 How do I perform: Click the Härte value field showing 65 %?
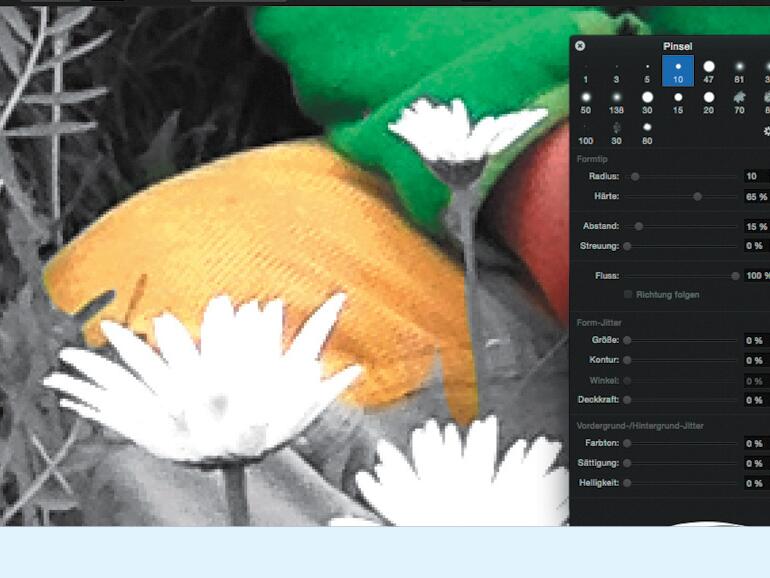[x=756, y=196]
